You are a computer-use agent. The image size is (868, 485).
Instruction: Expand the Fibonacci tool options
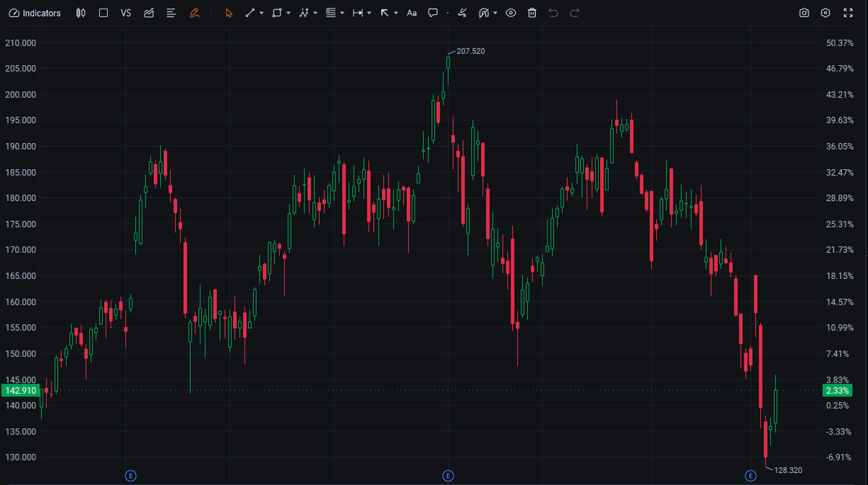tap(342, 13)
